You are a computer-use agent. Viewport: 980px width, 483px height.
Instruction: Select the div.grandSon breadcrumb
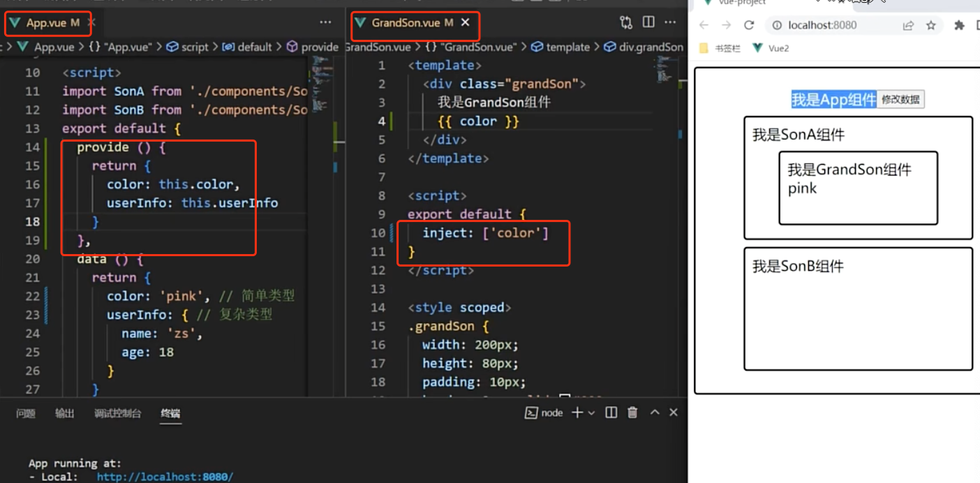643,47
